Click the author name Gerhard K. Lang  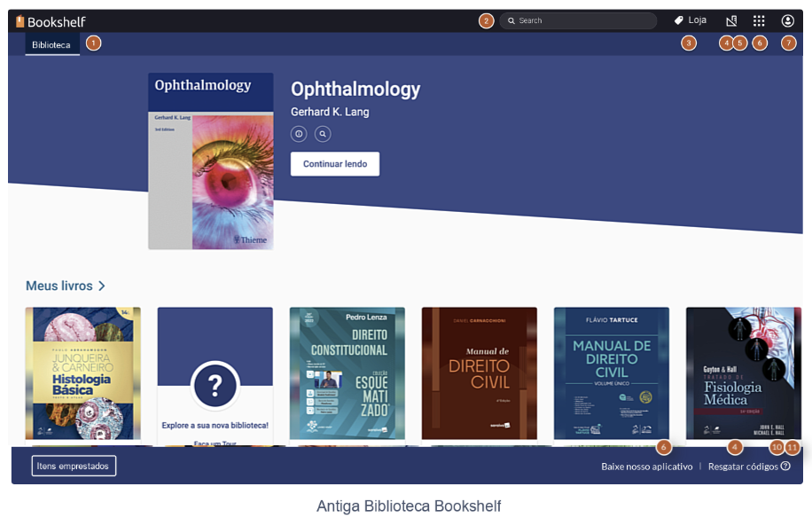pos(330,112)
